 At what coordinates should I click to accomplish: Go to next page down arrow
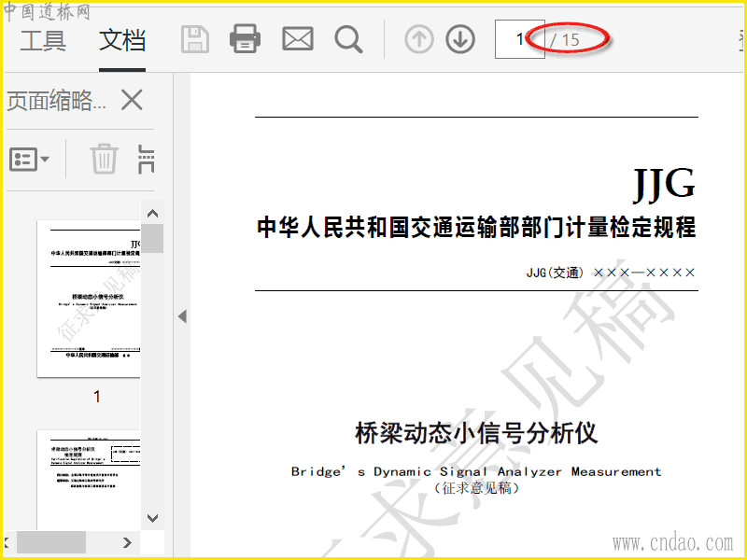460,39
